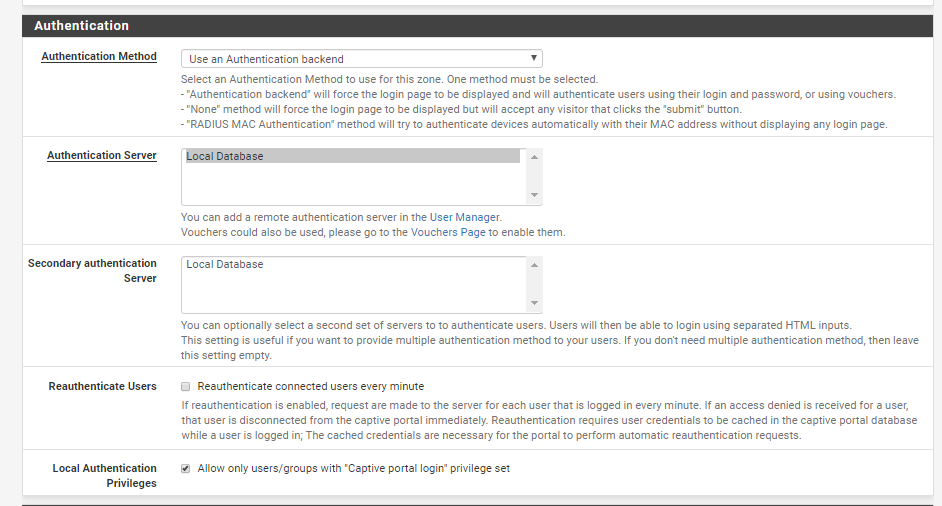Click the Reauthenticate Users label

pyautogui.click(x=102, y=386)
